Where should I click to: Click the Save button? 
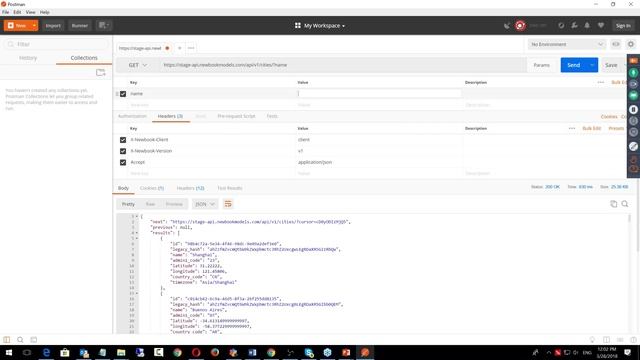611,65
